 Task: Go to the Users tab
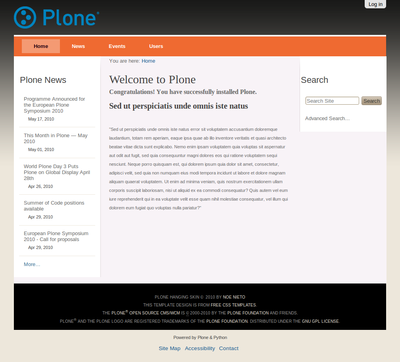(x=156, y=46)
